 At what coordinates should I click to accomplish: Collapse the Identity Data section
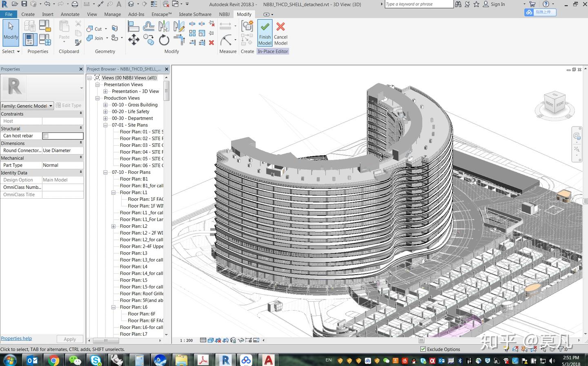[80, 172]
